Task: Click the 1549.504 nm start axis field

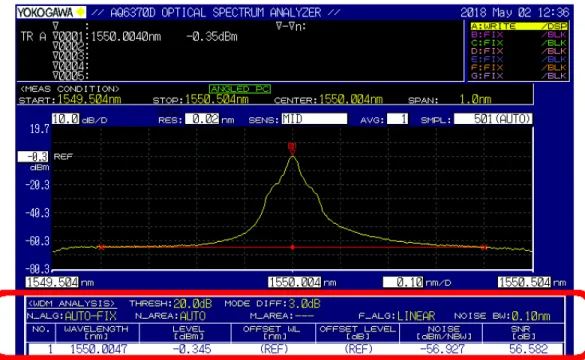Action: (x=52, y=282)
